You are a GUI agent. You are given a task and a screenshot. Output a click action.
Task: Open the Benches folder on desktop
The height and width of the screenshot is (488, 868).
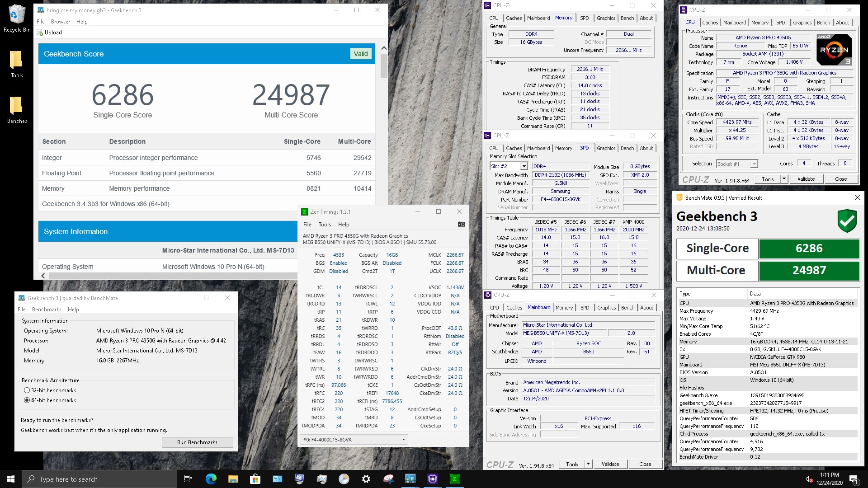(17, 110)
